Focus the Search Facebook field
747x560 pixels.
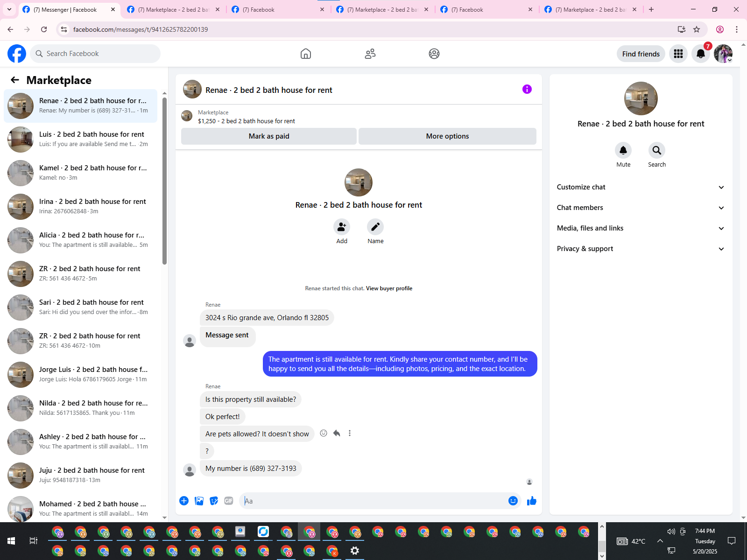(x=95, y=54)
